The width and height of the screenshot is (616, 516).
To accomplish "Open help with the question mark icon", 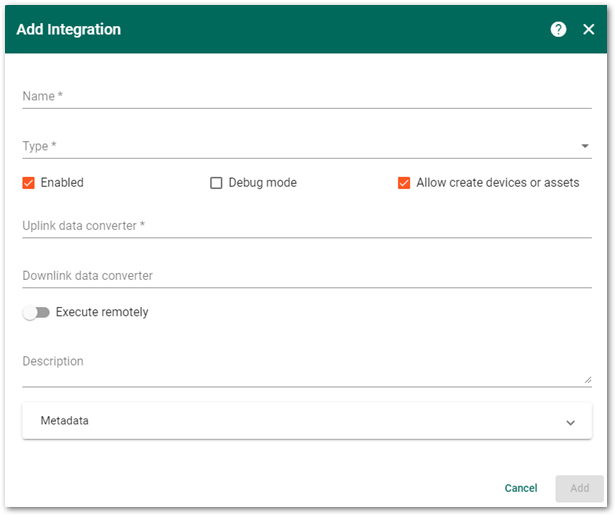I will click(558, 29).
